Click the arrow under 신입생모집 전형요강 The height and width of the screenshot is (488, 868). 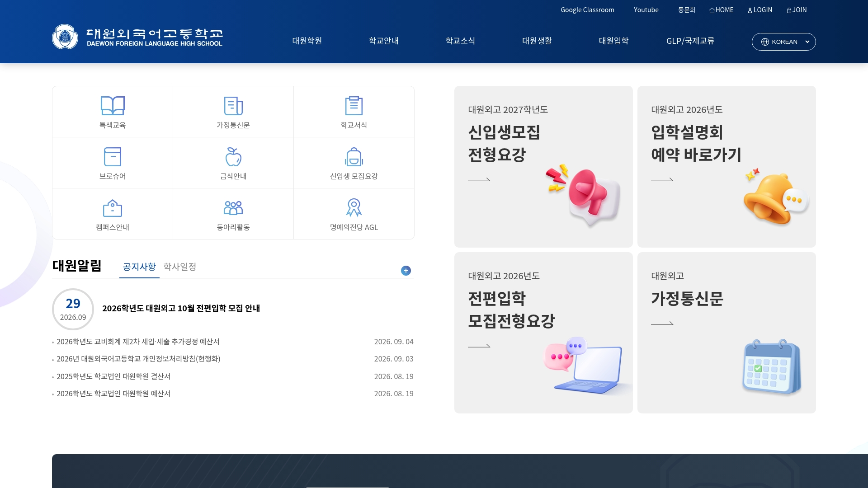479,179
